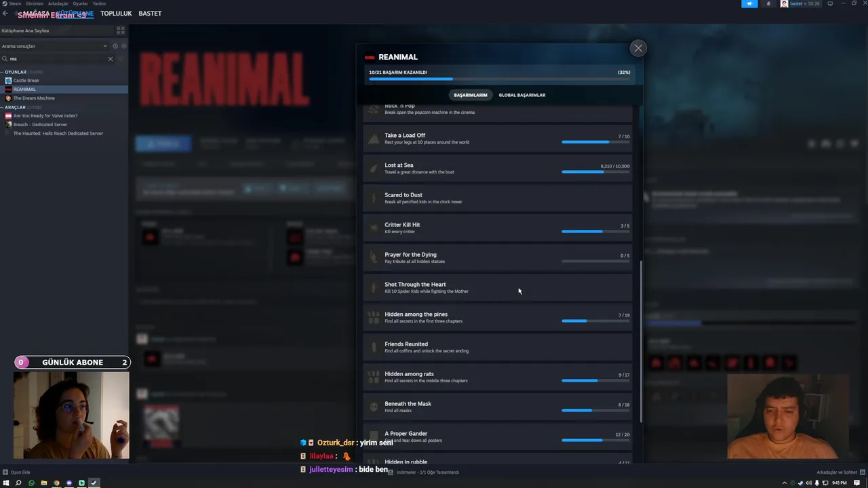Click Hidden among rats achievement icon
The image size is (868, 488).
[374, 377]
